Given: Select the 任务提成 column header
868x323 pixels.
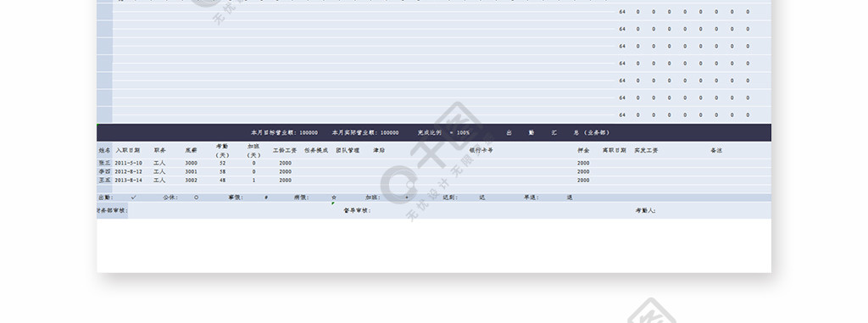Looking at the screenshot, I should 317,150.
